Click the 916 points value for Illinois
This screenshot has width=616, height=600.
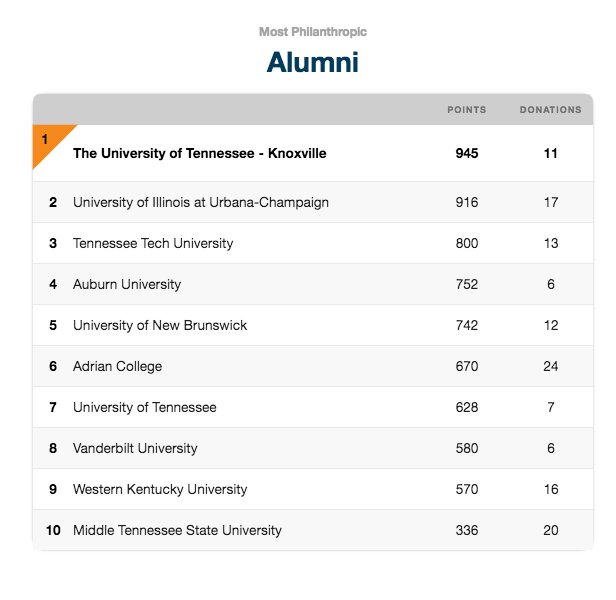(x=467, y=202)
